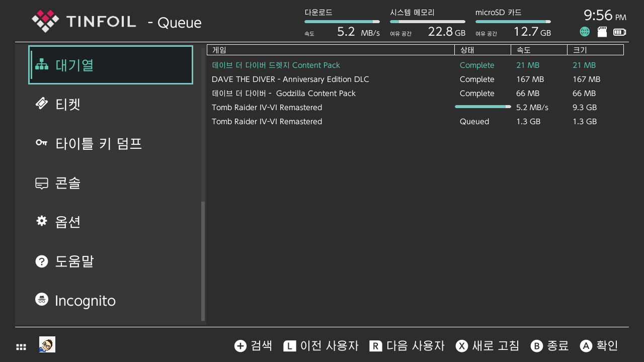Click the 다운로드 speed progress bar
Viewport: 644px width, 362px height.
[x=342, y=22]
